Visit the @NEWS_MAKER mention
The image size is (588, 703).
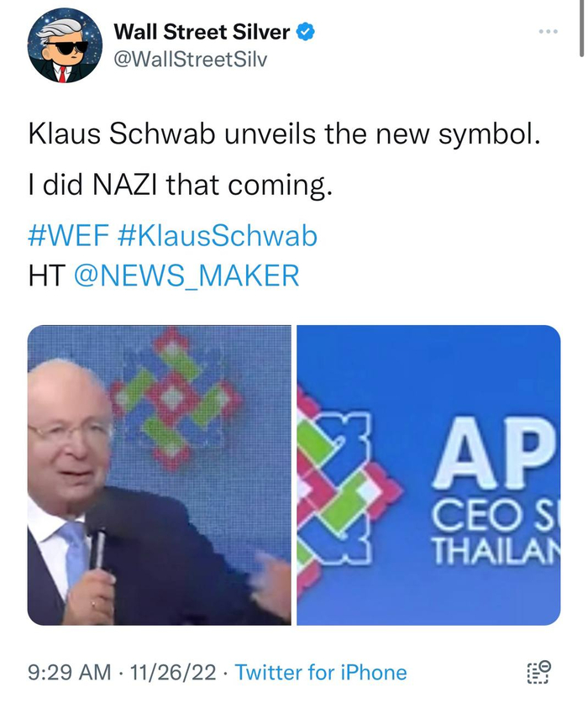[186, 275]
